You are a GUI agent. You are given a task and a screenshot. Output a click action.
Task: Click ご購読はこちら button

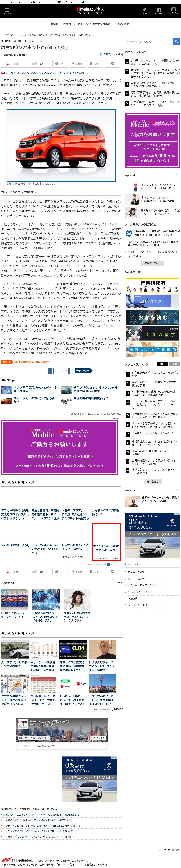click(152, 263)
